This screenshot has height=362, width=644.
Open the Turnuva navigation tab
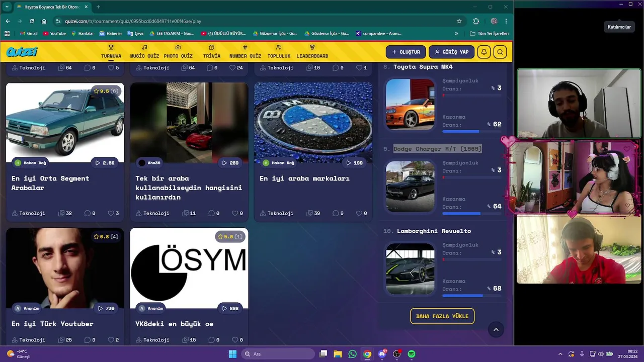111,52
